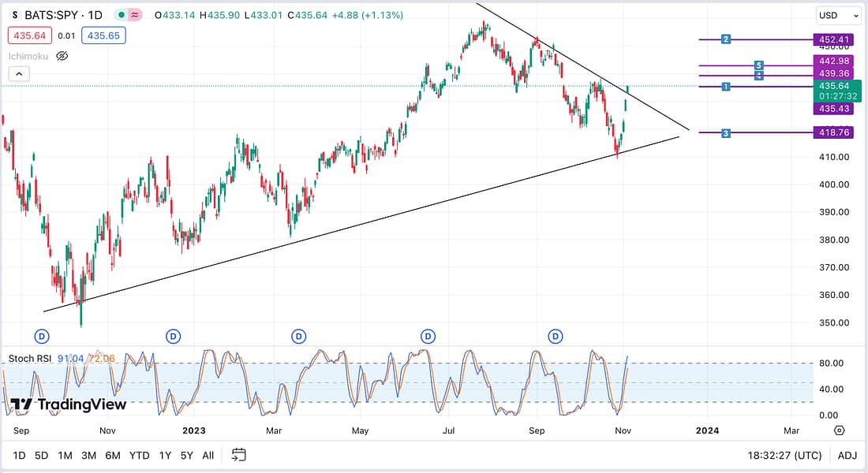
Task: Select price level marker labeled 2
Action: click(x=726, y=39)
